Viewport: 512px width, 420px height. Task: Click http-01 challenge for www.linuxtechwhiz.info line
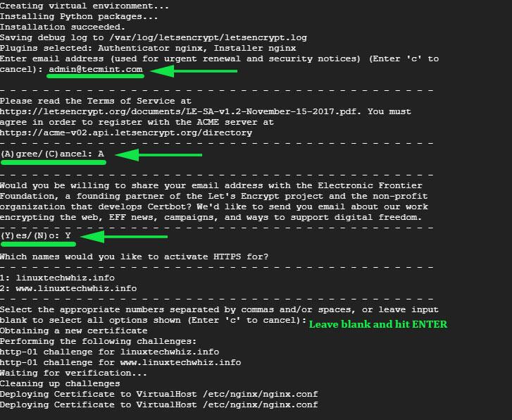(120, 362)
